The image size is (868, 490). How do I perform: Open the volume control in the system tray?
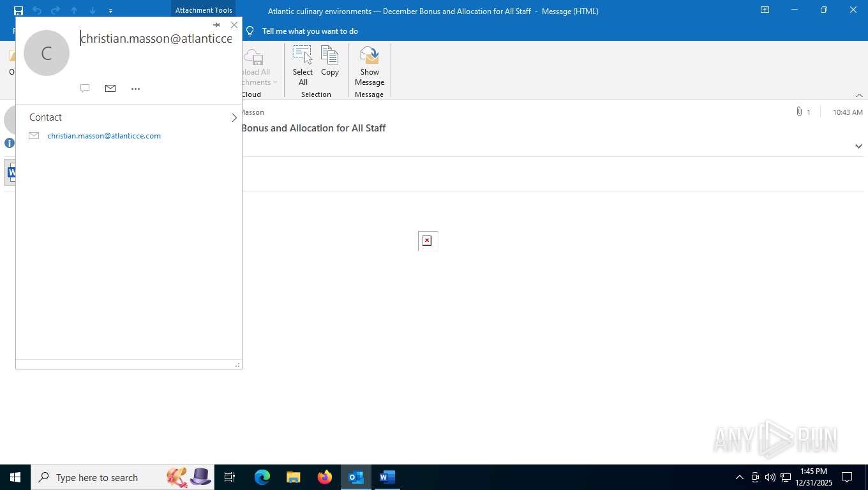coord(770,477)
